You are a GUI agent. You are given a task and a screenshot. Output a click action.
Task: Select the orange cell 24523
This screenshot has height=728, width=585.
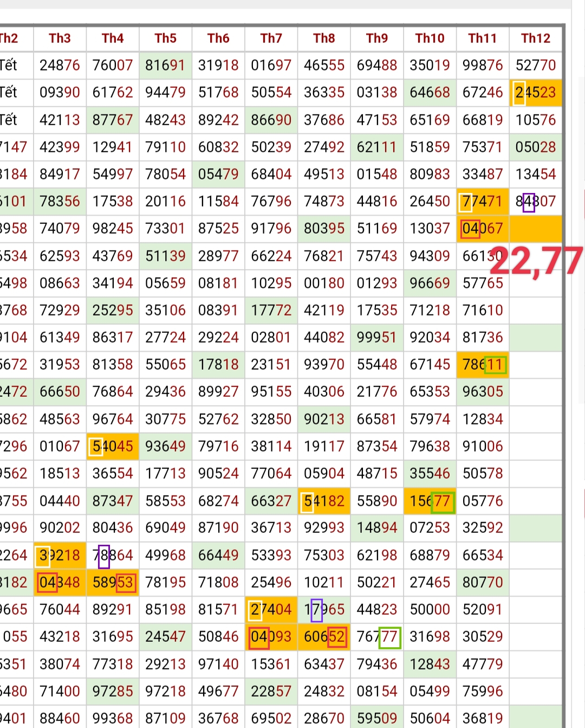(x=536, y=92)
